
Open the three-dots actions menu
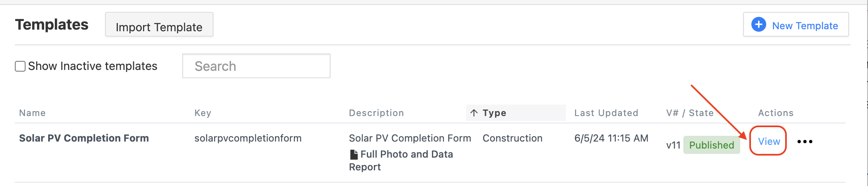click(805, 142)
